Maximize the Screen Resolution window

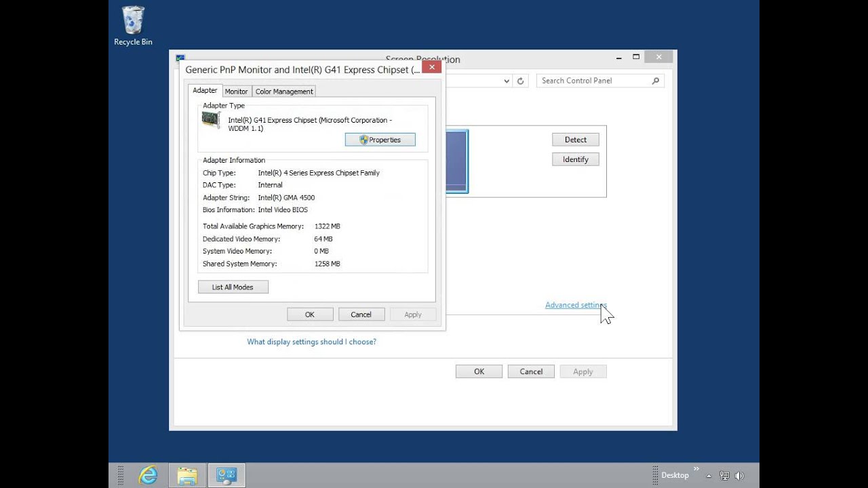pyautogui.click(x=636, y=58)
